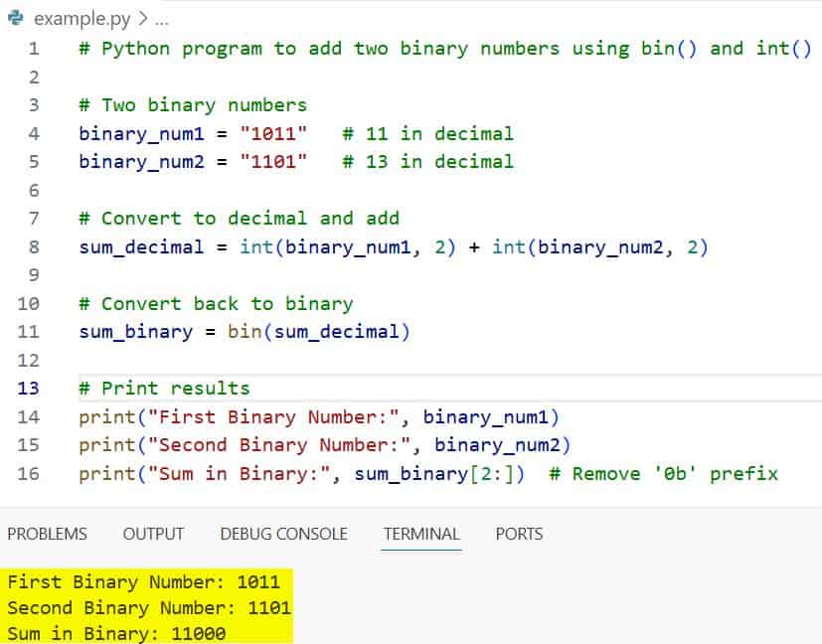
Task: Switch to the OUTPUT tab
Action: click(153, 534)
